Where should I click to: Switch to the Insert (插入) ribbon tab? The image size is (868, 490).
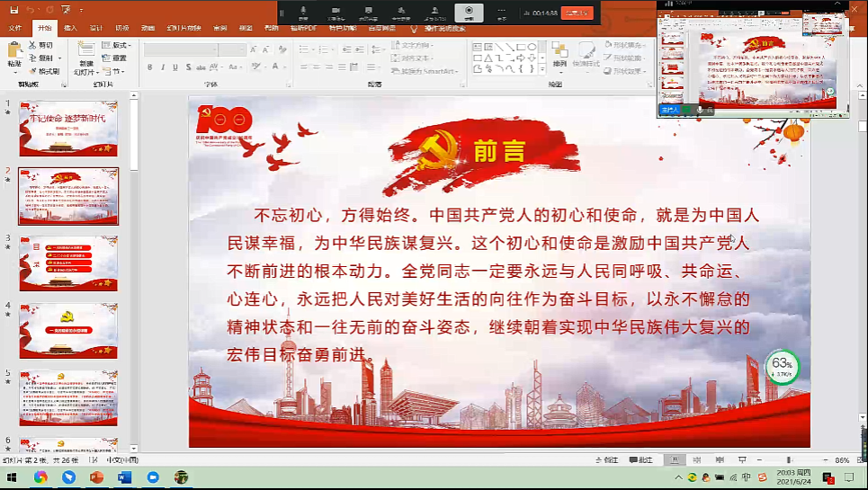coord(70,28)
